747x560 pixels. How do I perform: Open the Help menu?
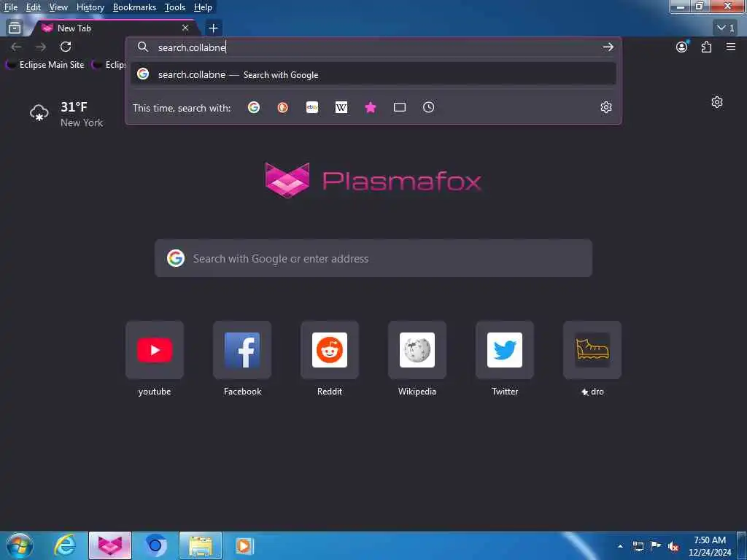click(x=203, y=7)
